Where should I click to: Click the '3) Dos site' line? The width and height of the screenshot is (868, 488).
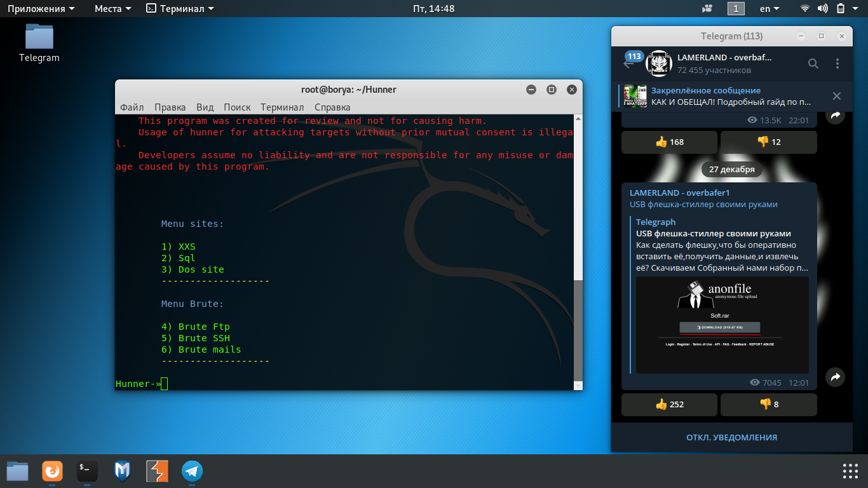tap(193, 269)
